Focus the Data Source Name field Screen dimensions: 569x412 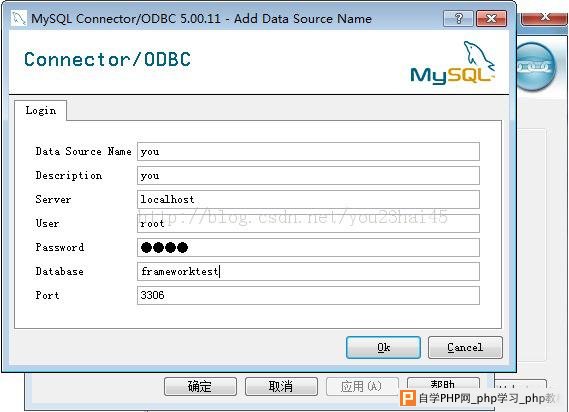(x=308, y=151)
